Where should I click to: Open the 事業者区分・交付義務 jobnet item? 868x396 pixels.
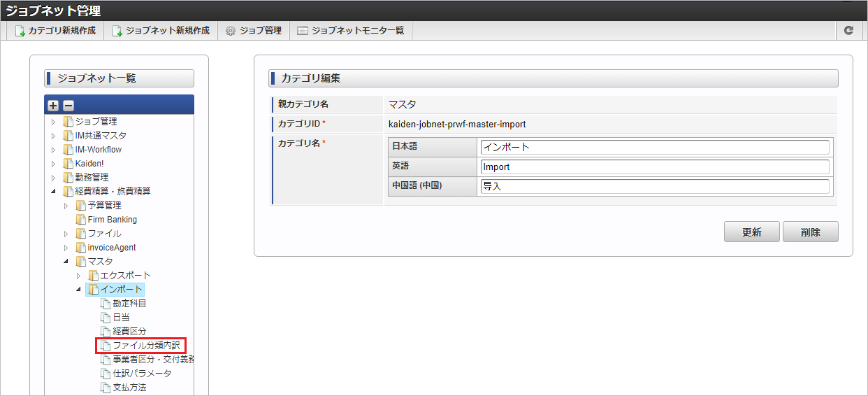(153, 360)
